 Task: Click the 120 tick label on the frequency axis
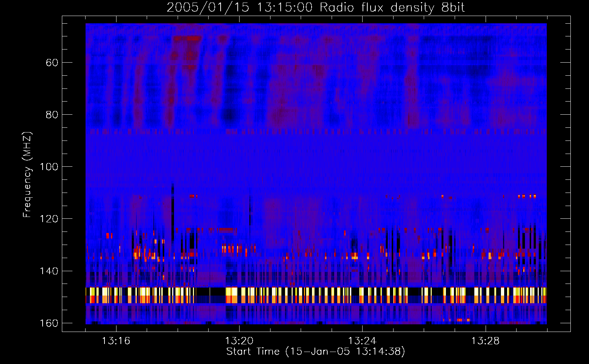(49, 219)
